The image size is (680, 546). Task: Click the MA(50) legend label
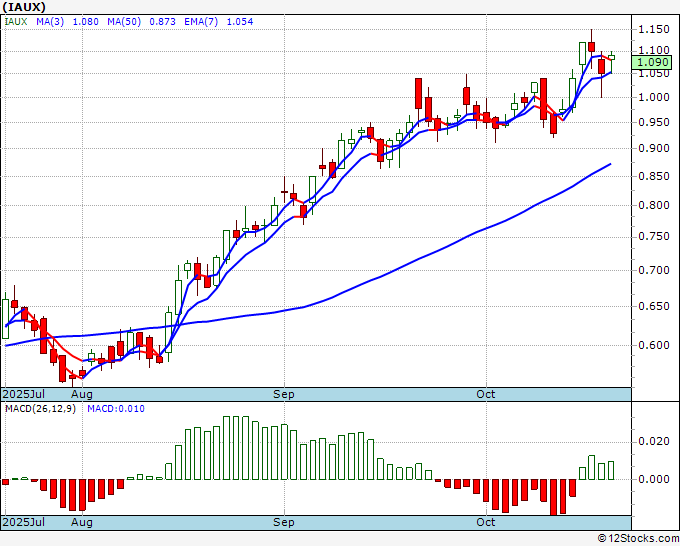coord(124,22)
